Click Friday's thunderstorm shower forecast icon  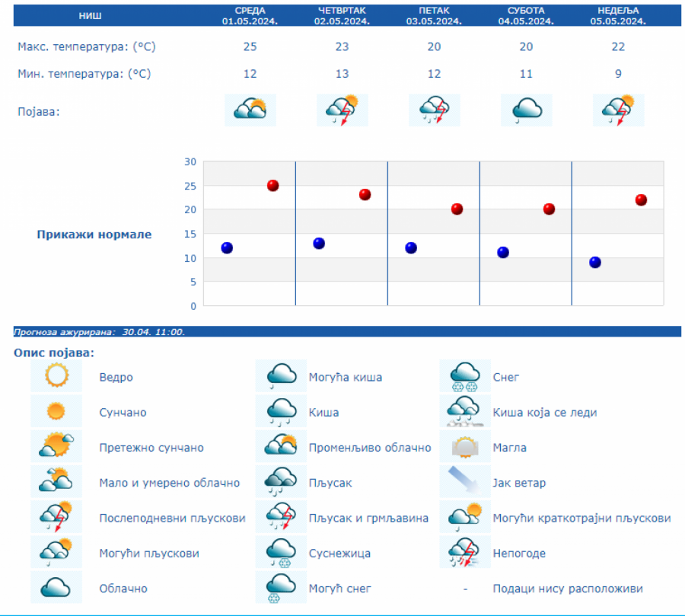pos(434,110)
